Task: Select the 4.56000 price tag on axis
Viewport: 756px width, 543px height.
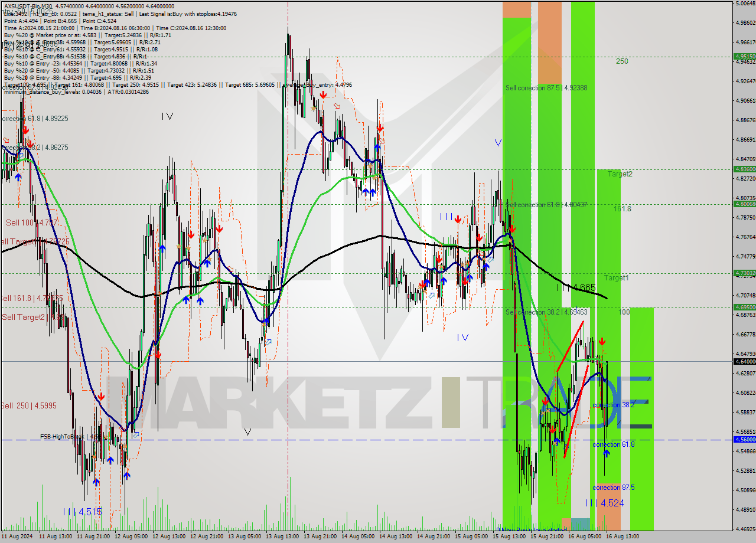Action: (744, 439)
